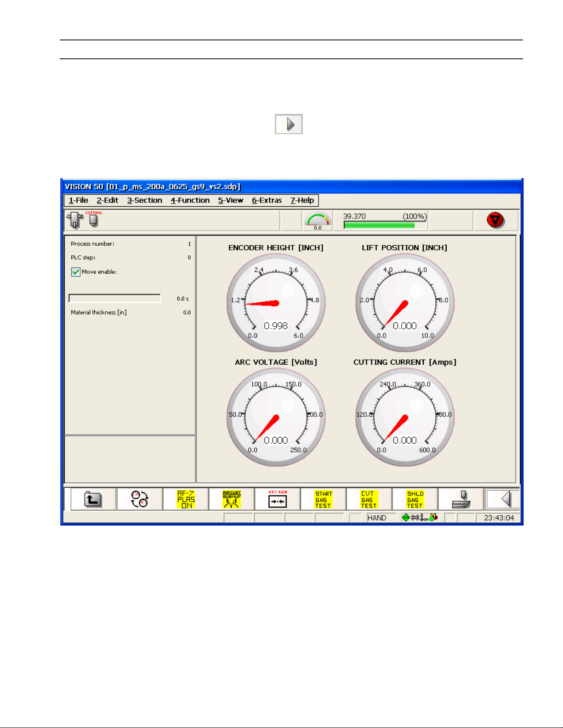
Task: Run the SHLD GAS TEST button
Action: click(x=415, y=499)
